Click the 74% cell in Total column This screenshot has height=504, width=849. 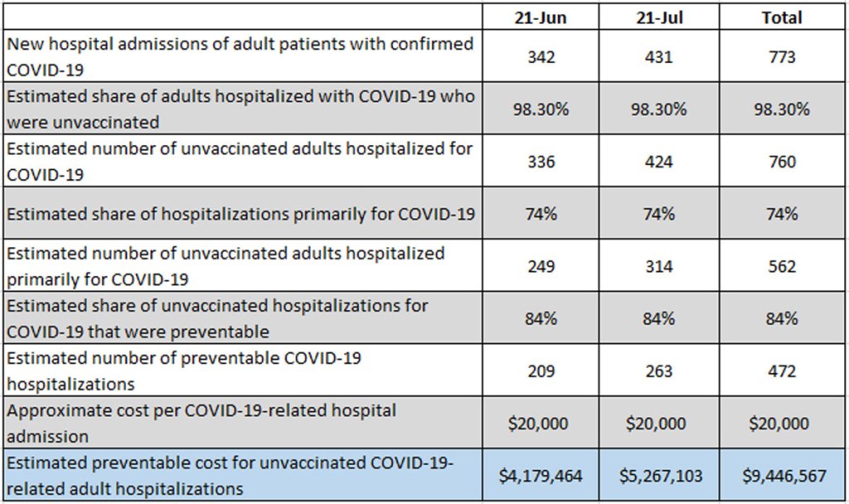tap(782, 213)
